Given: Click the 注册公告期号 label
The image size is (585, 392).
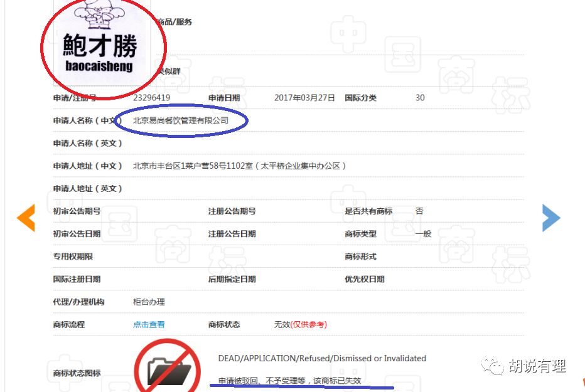Looking at the screenshot, I should point(232,211).
